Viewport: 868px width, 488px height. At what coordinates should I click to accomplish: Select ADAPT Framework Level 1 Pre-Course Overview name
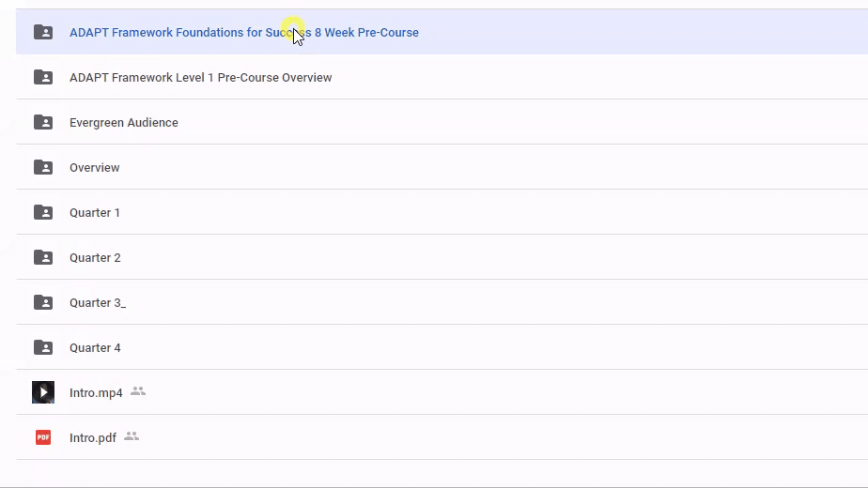[200, 78]
